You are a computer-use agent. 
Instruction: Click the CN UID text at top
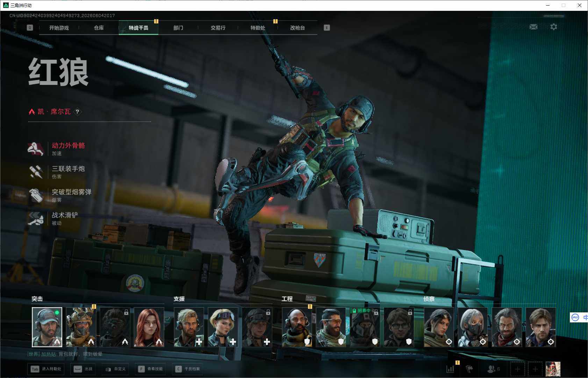point(62,16)
